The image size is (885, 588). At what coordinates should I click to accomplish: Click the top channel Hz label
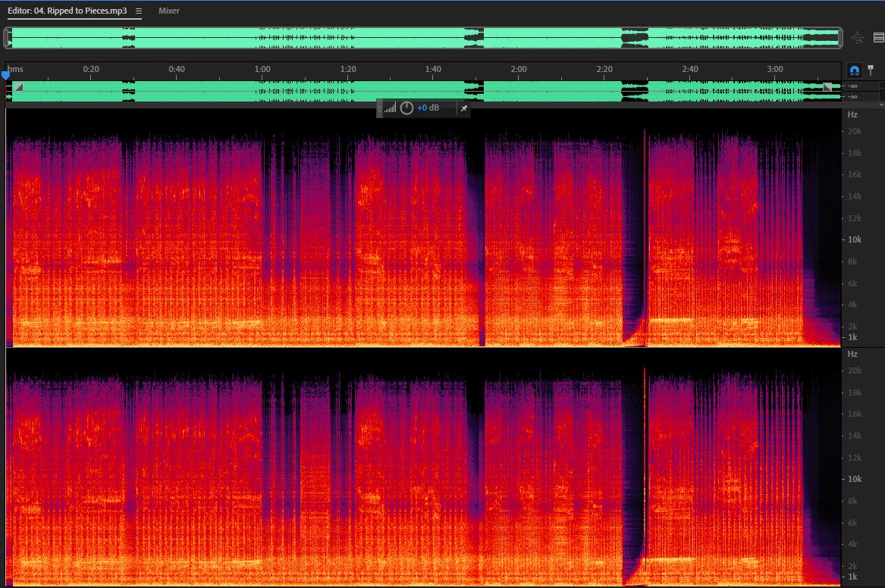click(x=852, y=114)
